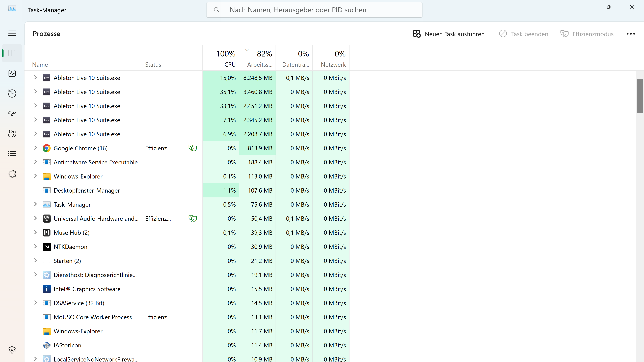
Task: Click the search box for name or PID
Action: point(314,10)
